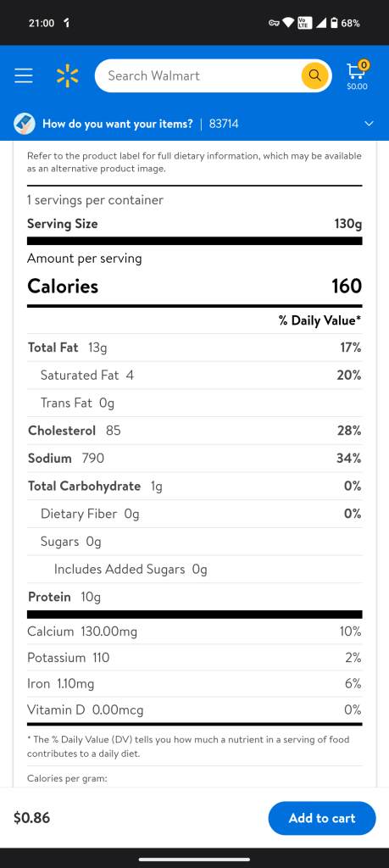Open 'How do you want your items?' bar
Screen dimensions: 389x868
[194, 124]
